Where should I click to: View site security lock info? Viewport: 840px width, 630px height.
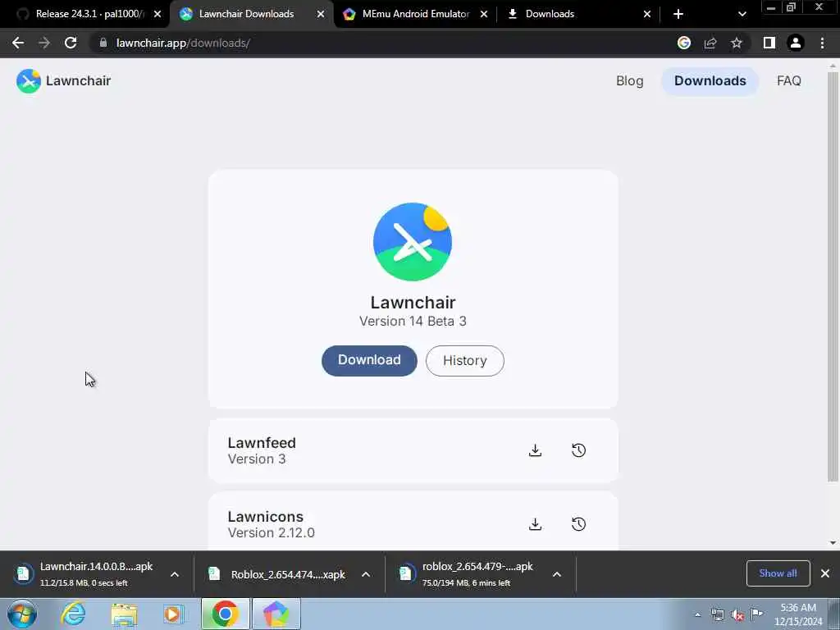click(x=103, y=43)
